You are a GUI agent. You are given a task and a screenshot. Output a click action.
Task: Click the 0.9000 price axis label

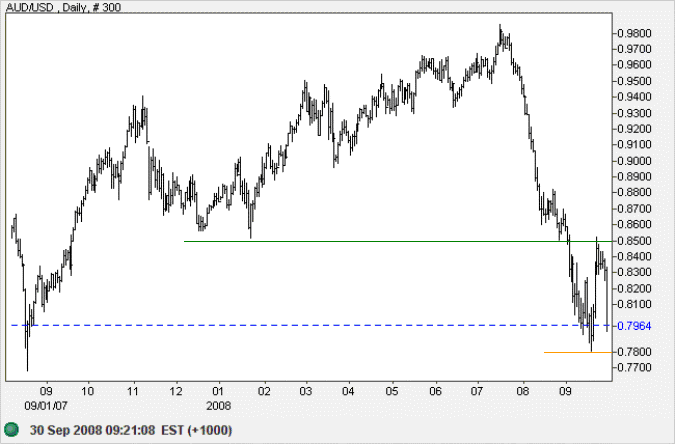[634, 161]
